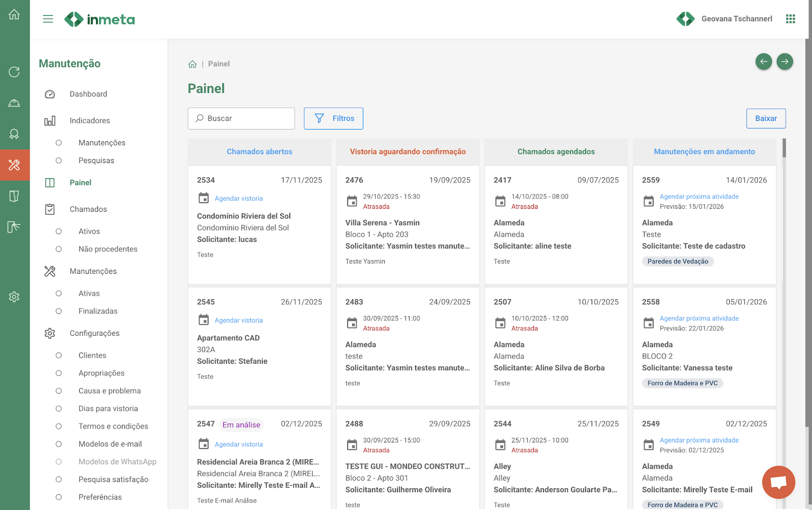Click the inmeta logo
Screen dimensions: 812x510
[99, 19]
